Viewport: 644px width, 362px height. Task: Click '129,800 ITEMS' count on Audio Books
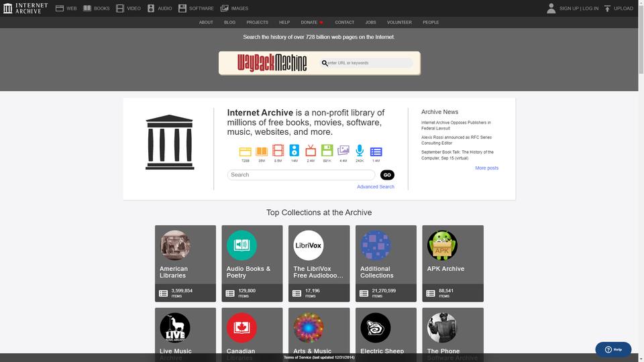point(247,293)
